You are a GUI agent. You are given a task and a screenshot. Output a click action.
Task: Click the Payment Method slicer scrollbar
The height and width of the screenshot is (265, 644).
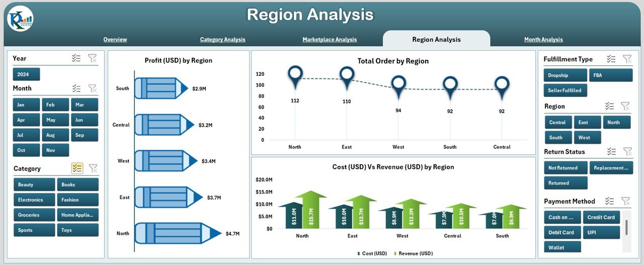click(626, 227)
